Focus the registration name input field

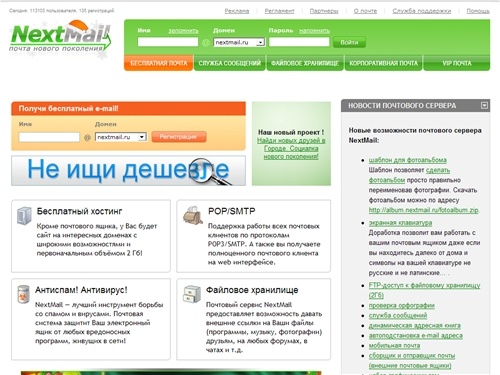click(x=49, y=137)
